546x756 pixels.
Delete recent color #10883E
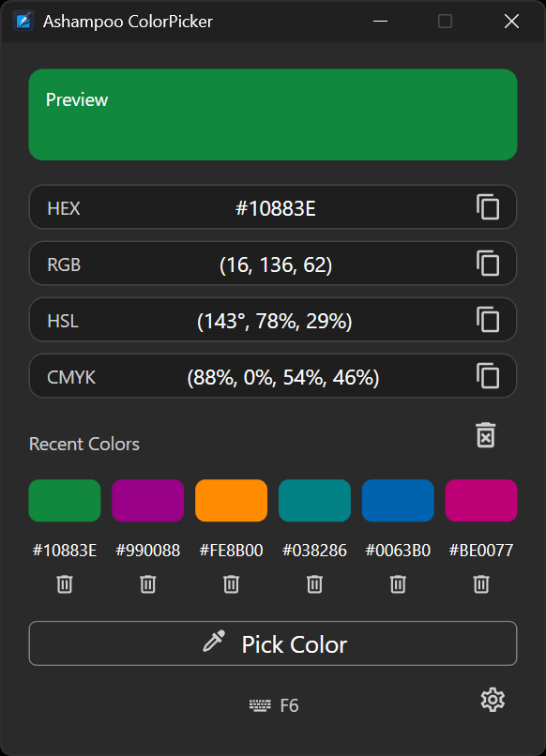click(x=65, y=583)
